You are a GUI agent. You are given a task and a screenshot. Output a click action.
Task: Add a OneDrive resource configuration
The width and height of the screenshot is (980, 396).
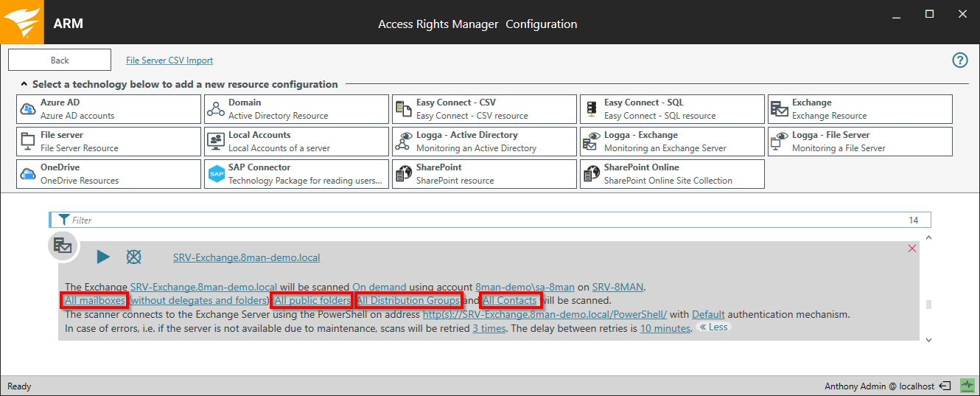[x=108, y=174]
